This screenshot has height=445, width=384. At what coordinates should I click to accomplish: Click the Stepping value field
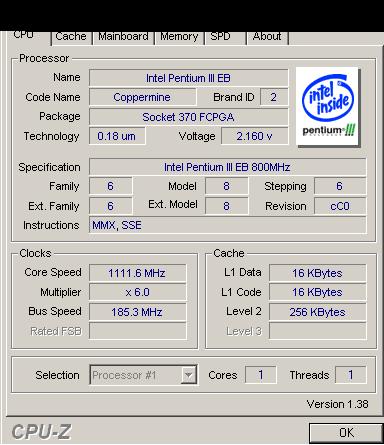pos(340,186)
